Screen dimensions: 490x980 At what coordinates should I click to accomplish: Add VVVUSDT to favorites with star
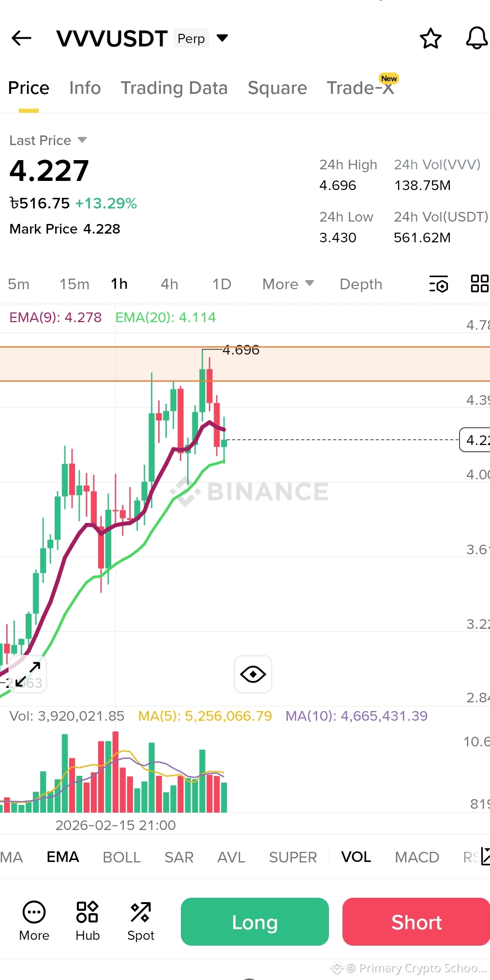430,38
